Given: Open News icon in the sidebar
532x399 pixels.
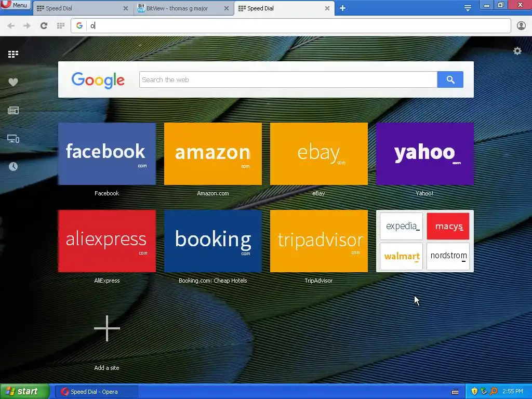Looking at the screenshot, I should tap(13, 110).
